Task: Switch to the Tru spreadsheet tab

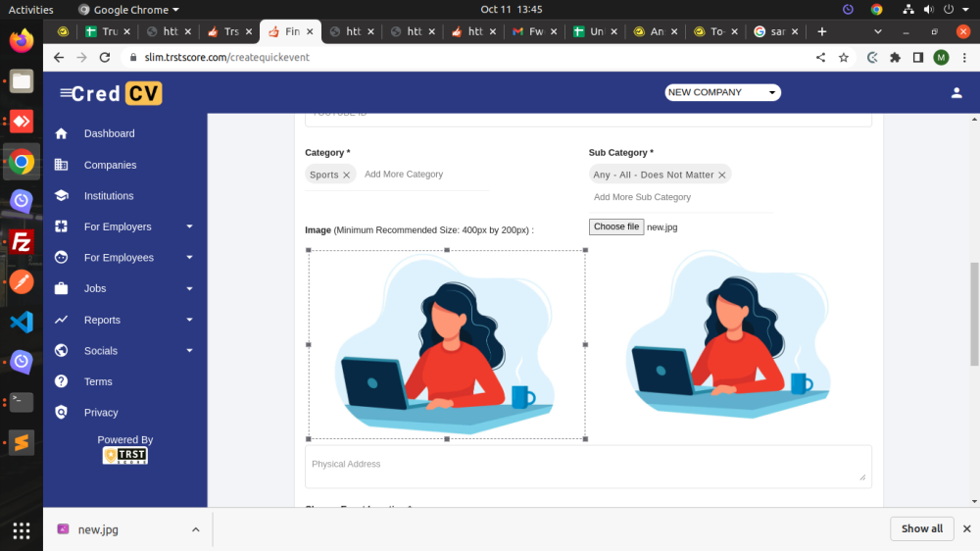Action: click(108, 31)
